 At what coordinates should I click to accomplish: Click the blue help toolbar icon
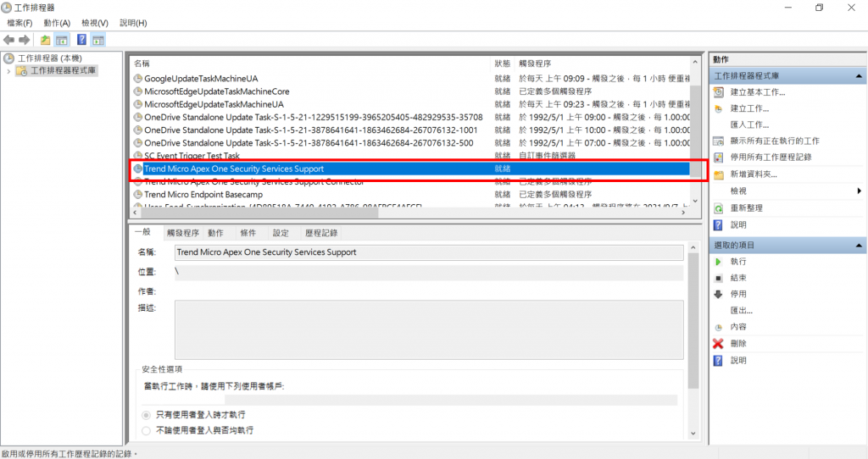click(81, 40)
